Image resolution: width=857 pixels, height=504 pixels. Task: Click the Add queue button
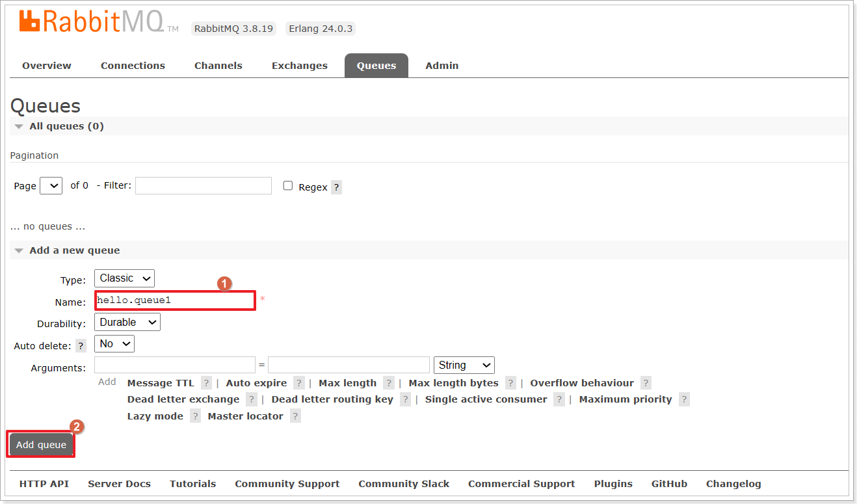point(41,445)
